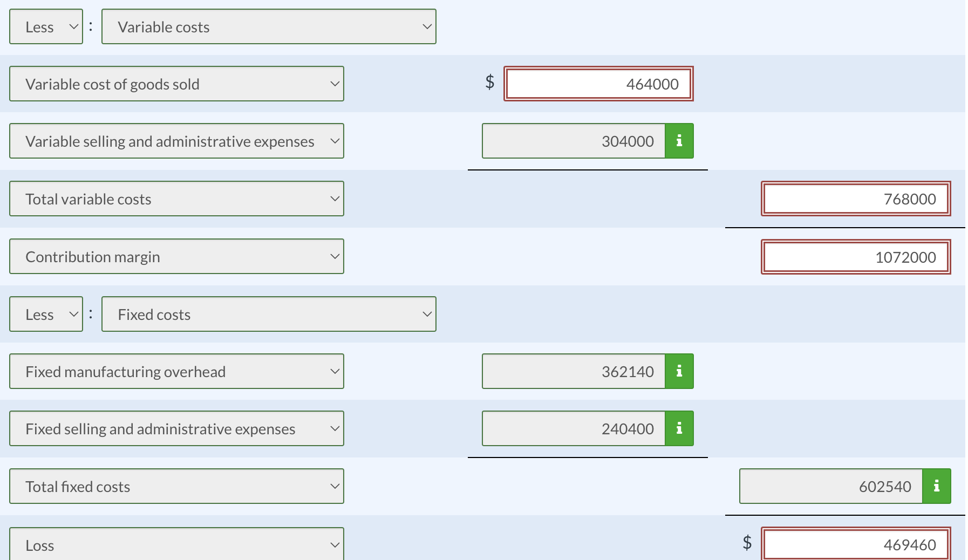The image size is (968, 560).
Task: Click the 469460 loss amount field
Action: [x=856, y=544]
